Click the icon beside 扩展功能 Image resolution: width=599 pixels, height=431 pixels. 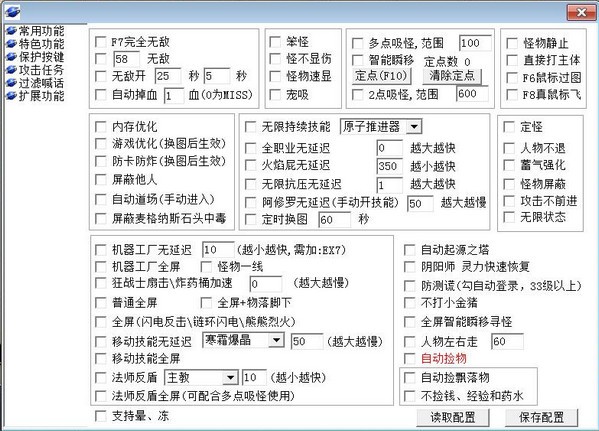click(11, 96)
